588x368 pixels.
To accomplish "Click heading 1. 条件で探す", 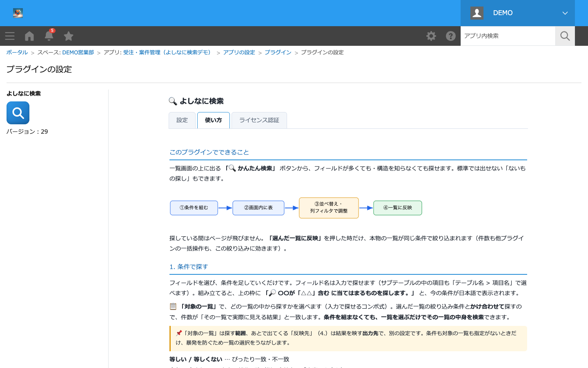I will 189,267.
